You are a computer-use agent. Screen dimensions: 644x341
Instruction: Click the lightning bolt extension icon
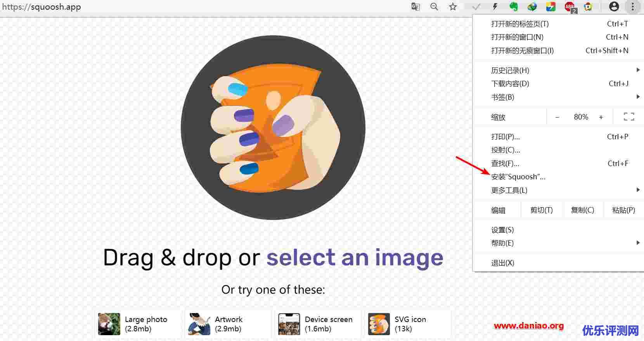(x=495, y=7)
